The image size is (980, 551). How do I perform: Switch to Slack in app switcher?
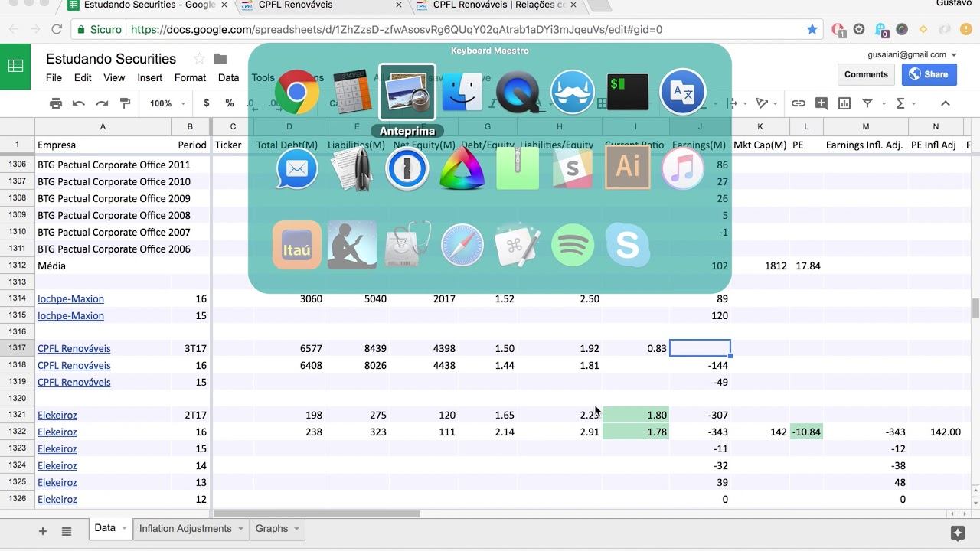point(573,168)
